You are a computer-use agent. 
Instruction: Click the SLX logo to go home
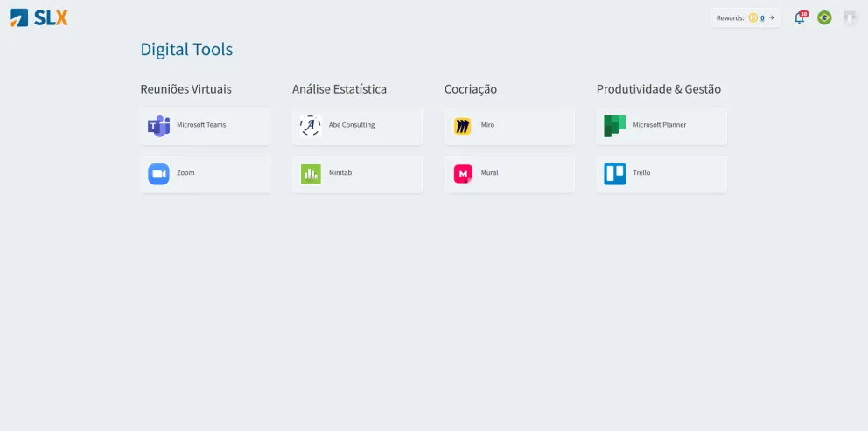click(38, 17)
